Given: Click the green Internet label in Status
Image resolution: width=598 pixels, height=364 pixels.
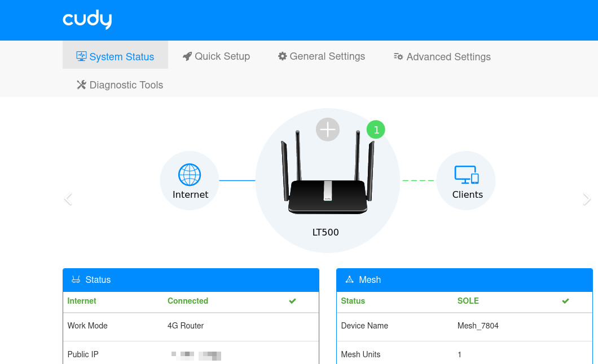Looking at the screenshot, I should [82, 301].
